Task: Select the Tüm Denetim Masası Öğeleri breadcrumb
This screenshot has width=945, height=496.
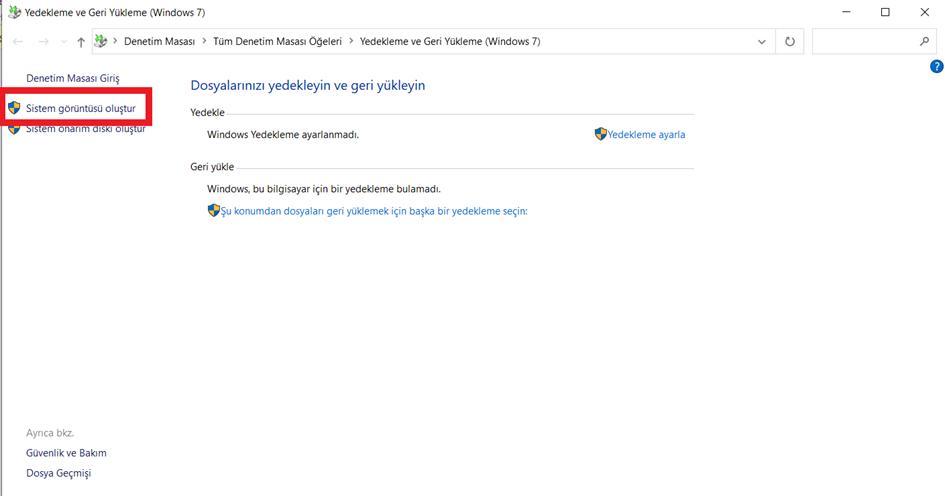Action: (x=277, y=42)
